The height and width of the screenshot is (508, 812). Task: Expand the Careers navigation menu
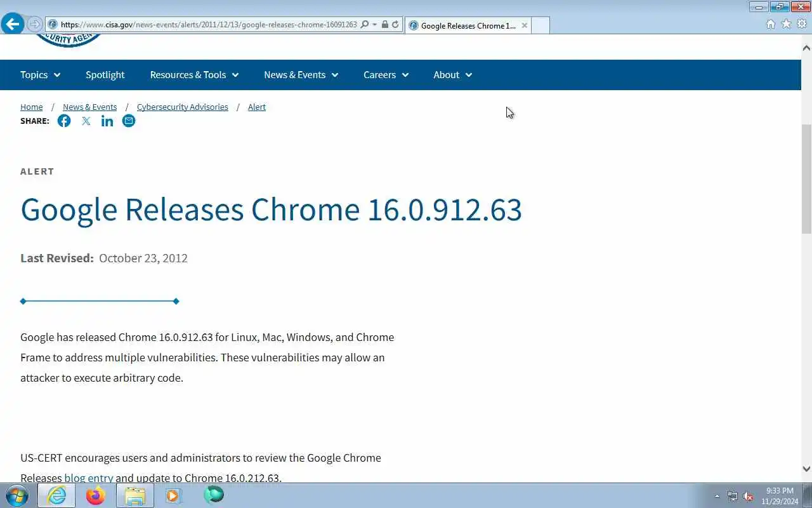pyautogui.click(x=386, y=75)
